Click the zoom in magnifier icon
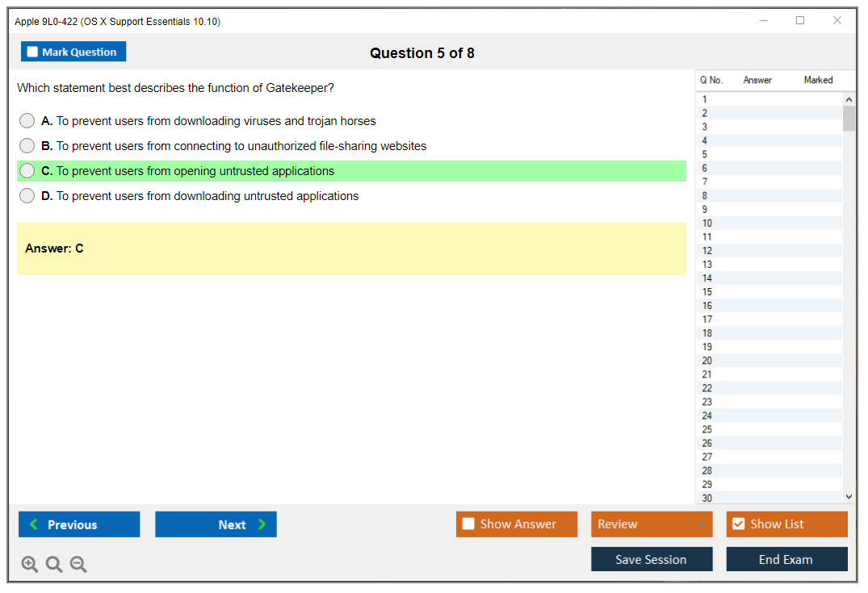Screen dimensions: 868x593 click(x=30, y=565)
